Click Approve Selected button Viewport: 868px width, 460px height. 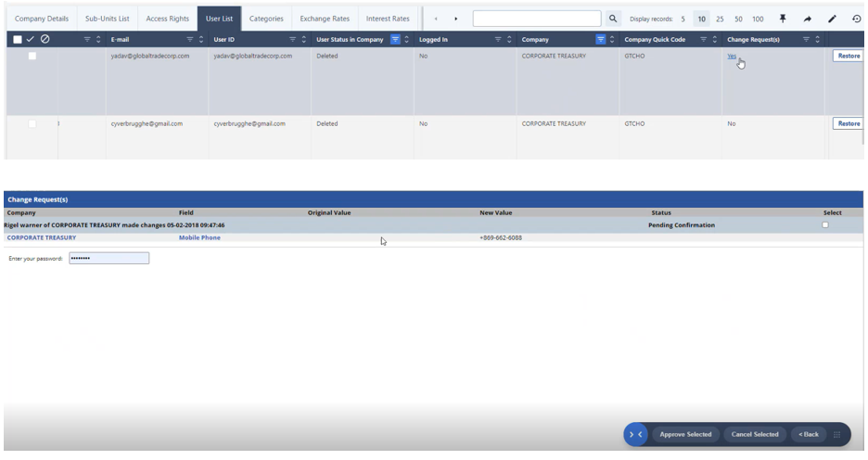pyautogui.click(x=685, y=435)
